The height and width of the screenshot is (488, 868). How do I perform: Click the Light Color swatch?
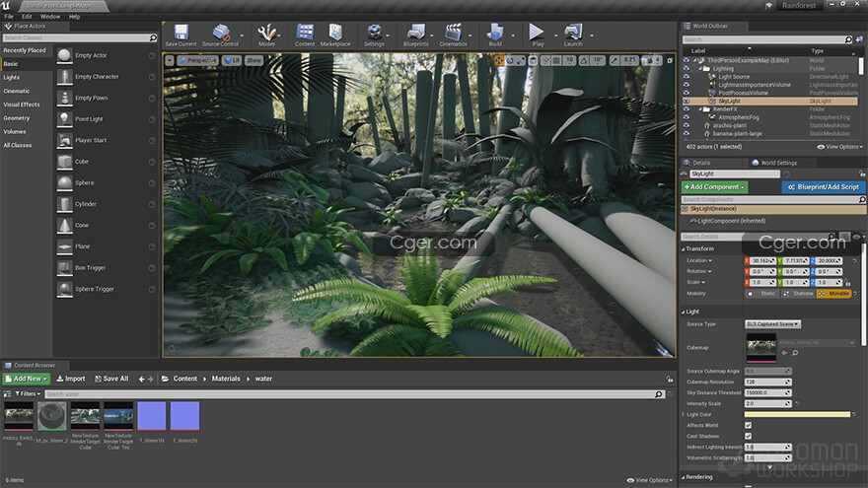coord(797,414)
